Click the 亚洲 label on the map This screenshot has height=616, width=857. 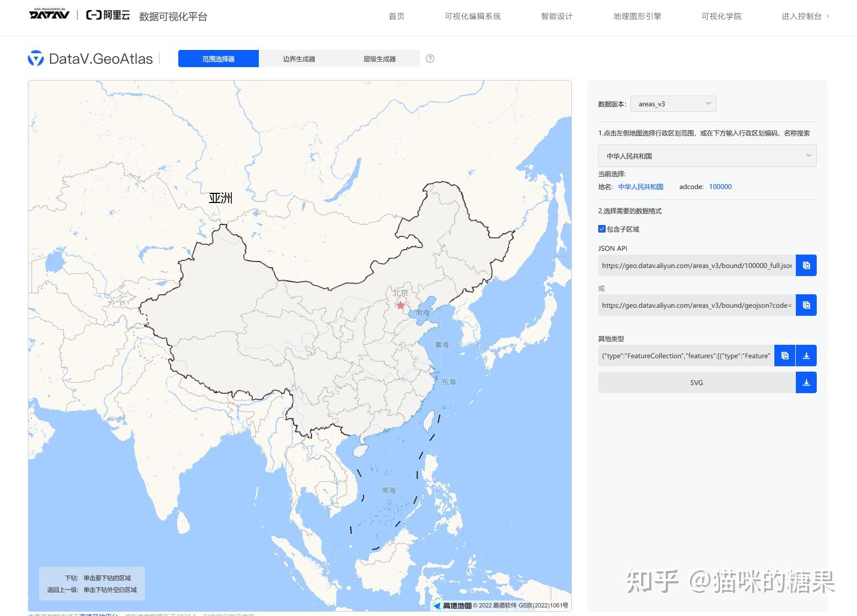(x=221, y=198)
